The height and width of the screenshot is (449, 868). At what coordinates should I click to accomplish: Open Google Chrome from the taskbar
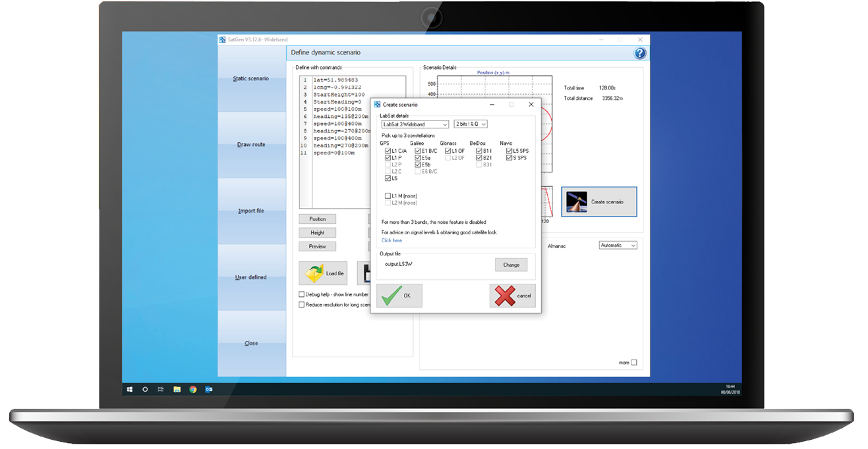click(x=192, y=389)
